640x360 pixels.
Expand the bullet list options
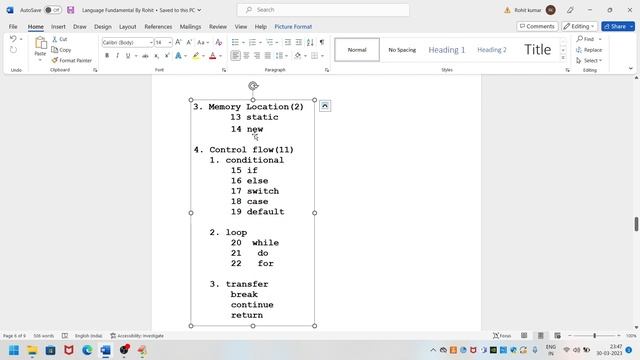click(243, 42)
